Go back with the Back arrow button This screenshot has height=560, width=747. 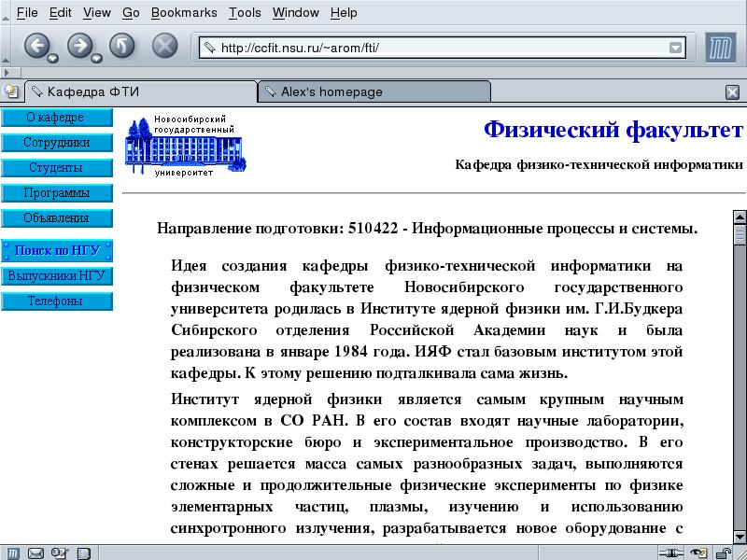coord(36,46)
